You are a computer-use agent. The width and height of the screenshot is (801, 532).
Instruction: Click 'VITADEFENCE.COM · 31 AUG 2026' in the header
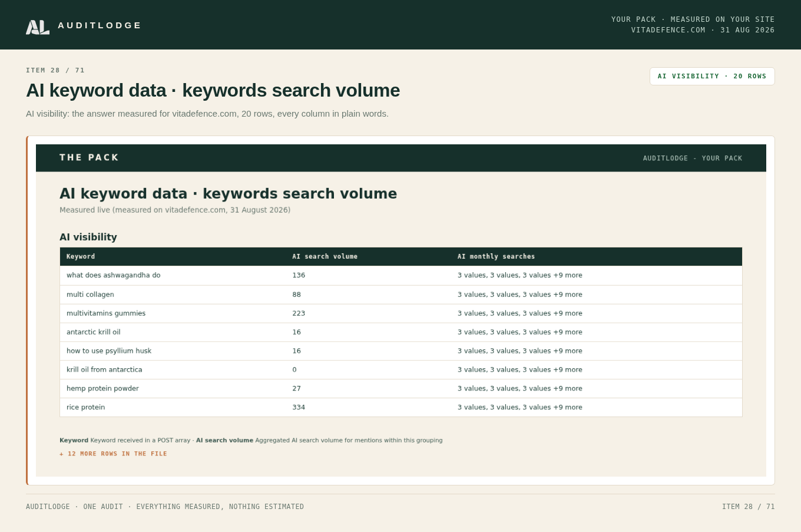click(x=703, y=30)
